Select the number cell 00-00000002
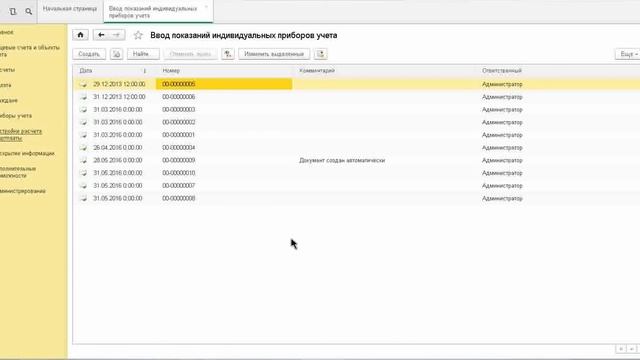The width and height of the screenshot is (640, 360). click(178, 122)
